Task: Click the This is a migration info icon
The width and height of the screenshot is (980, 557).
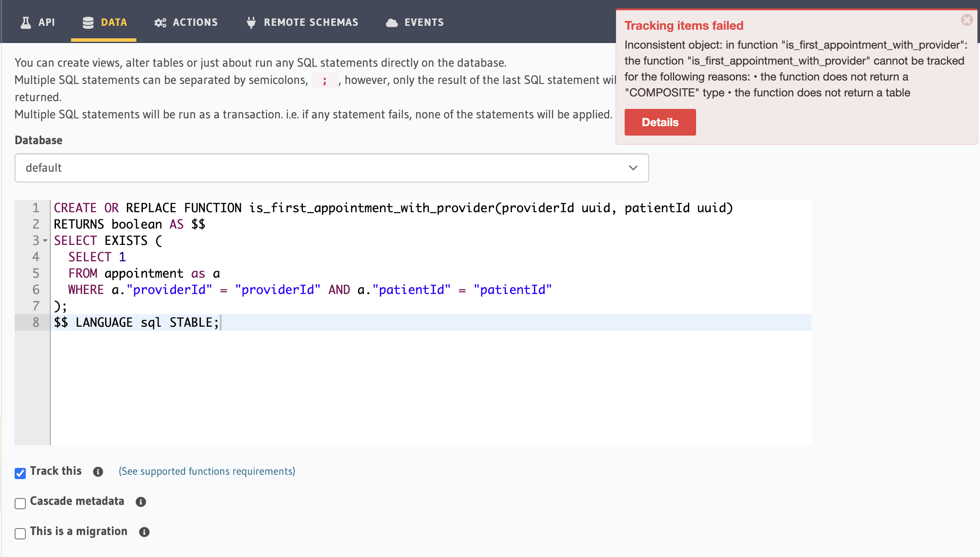Action: 144,532
